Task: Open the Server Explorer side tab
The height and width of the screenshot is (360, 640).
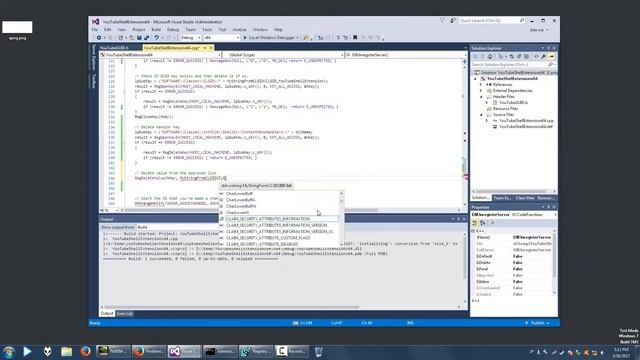Action: (93, 57)
